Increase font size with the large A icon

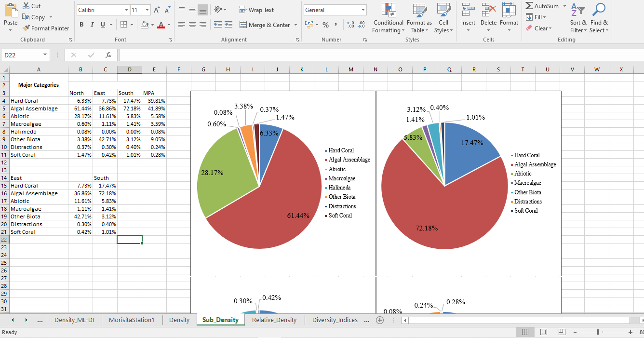[157, 10]
